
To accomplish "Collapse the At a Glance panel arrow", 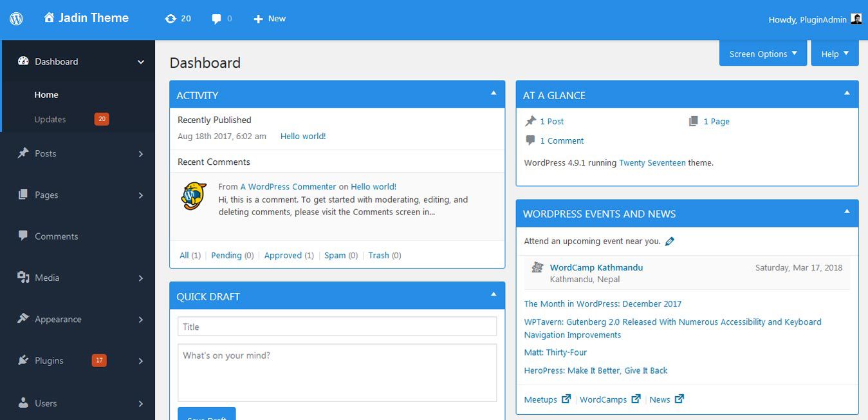I will tap(847, 93).
